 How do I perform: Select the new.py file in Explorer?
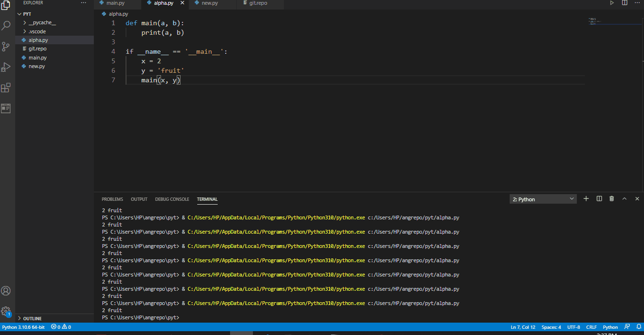click(x=37, y=66)
